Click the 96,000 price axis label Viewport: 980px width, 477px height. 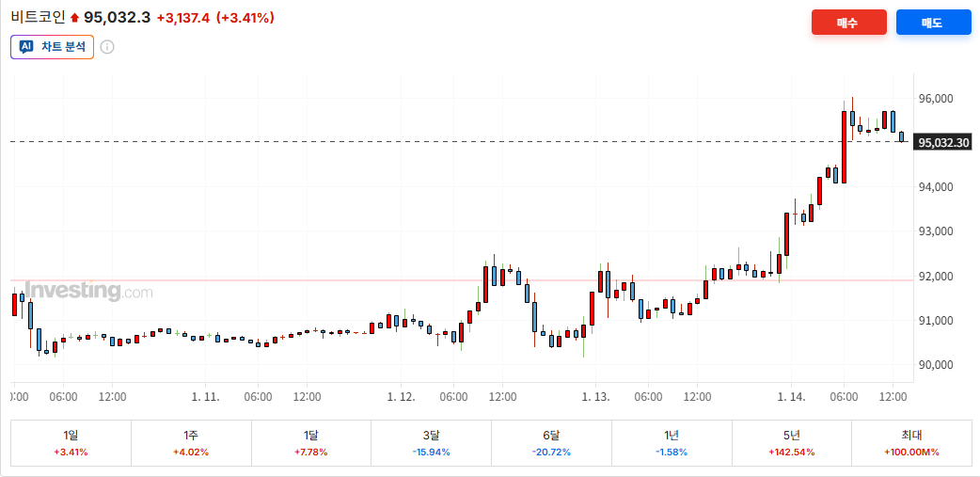pyautogui.click(x=936, y=99)
